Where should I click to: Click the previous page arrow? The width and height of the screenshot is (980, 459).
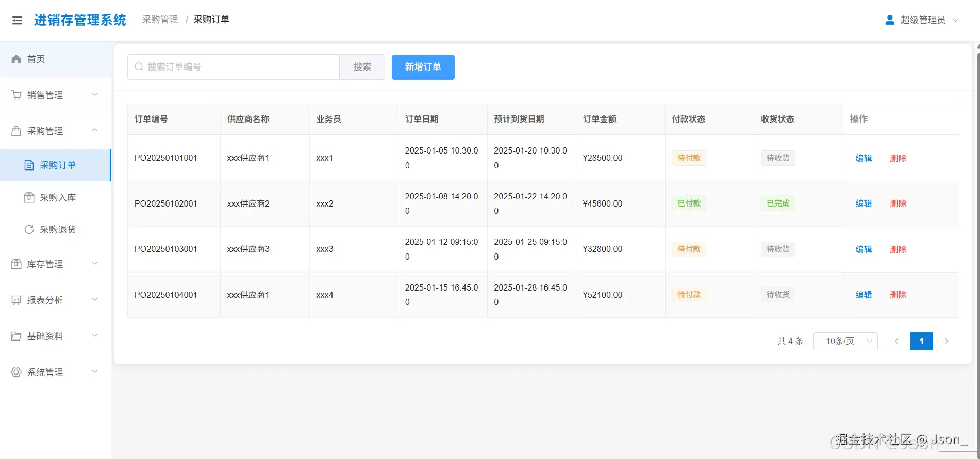point(896,341)
